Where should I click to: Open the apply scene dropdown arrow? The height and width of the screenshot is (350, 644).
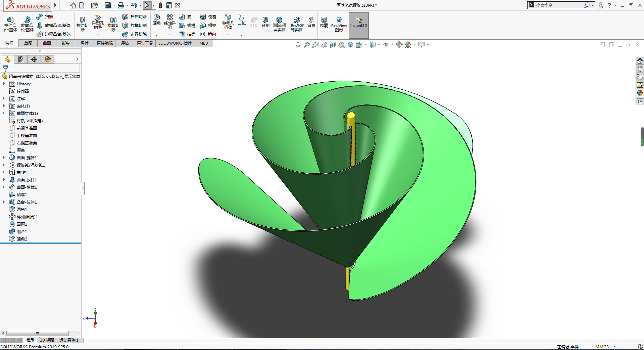415,45
